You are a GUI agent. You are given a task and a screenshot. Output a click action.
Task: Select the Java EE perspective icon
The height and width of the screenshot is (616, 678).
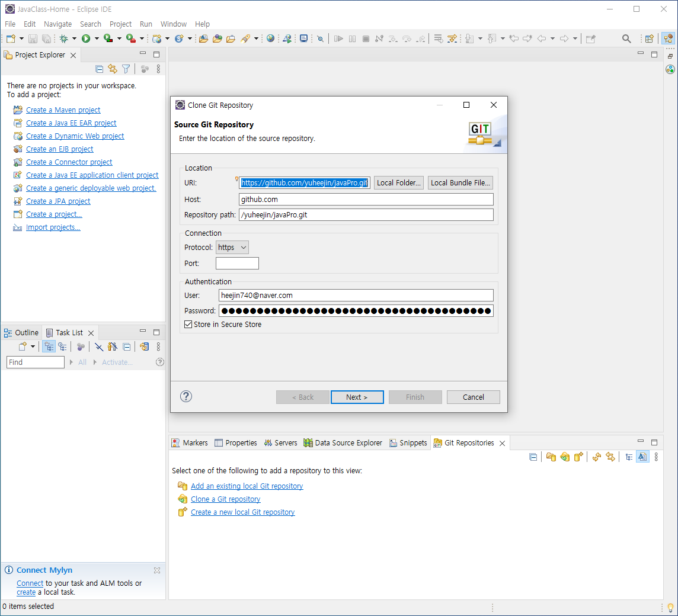point(669,39)
